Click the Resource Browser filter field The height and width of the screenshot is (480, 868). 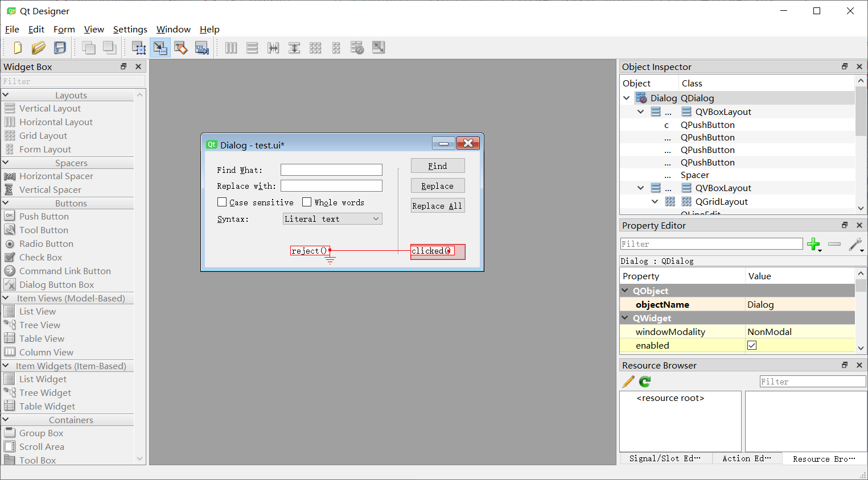pos(813,382)
